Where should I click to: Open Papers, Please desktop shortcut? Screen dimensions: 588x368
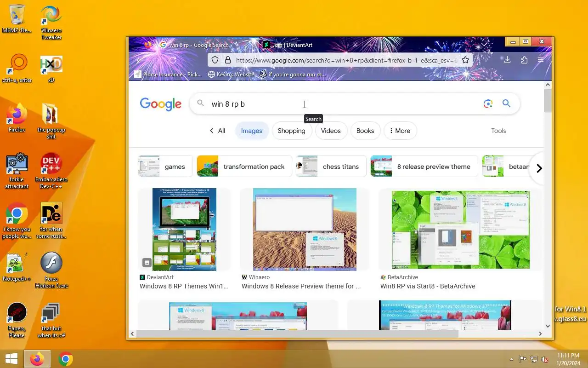[x=17, y=321]
